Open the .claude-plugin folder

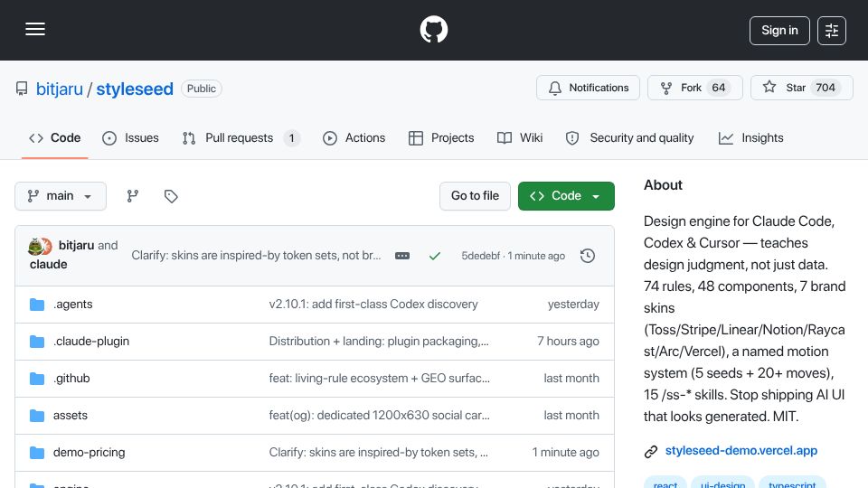point(91,342)
